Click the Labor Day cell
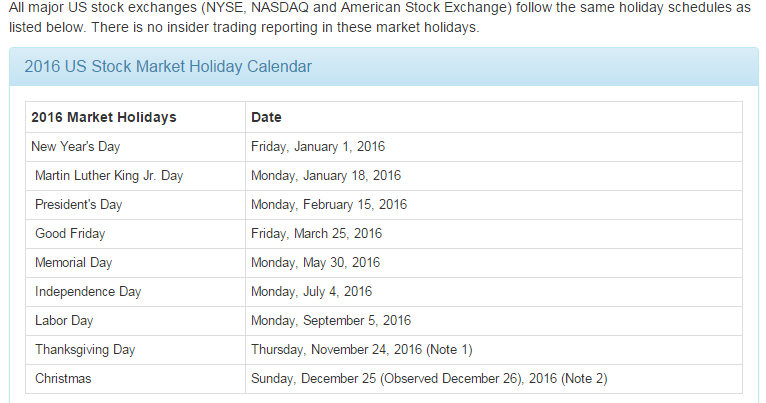This screenshot has height=403, width=766. (x=66, y=321)
